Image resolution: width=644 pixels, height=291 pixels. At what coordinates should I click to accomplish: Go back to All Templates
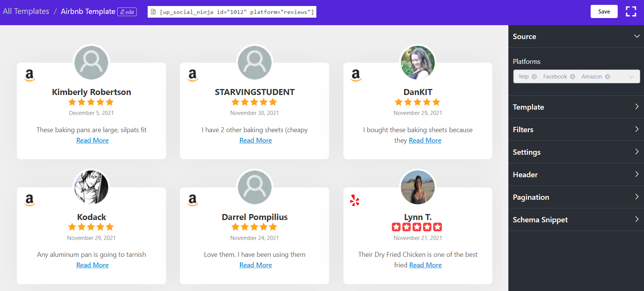[26, 11]
